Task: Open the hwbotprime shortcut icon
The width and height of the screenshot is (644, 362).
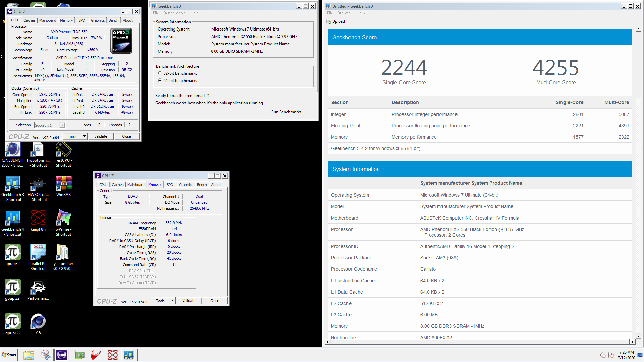Action: tap(38, 155)
